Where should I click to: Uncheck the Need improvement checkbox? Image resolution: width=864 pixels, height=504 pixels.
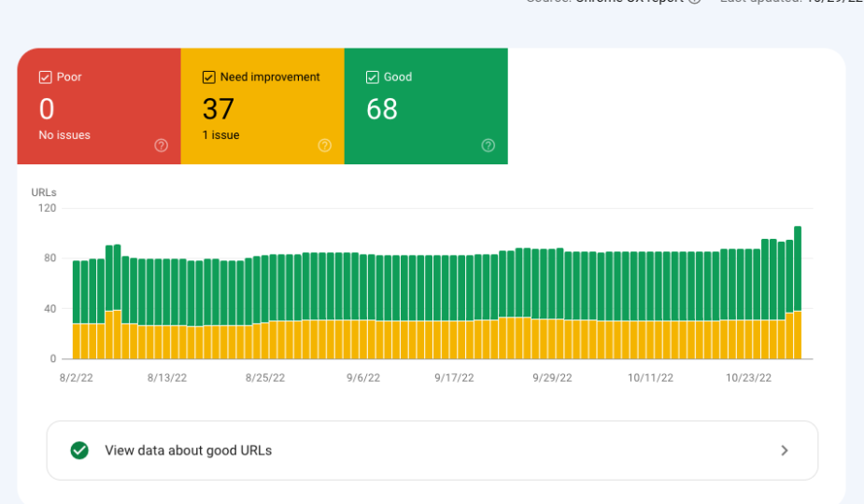tap(209, 77)
